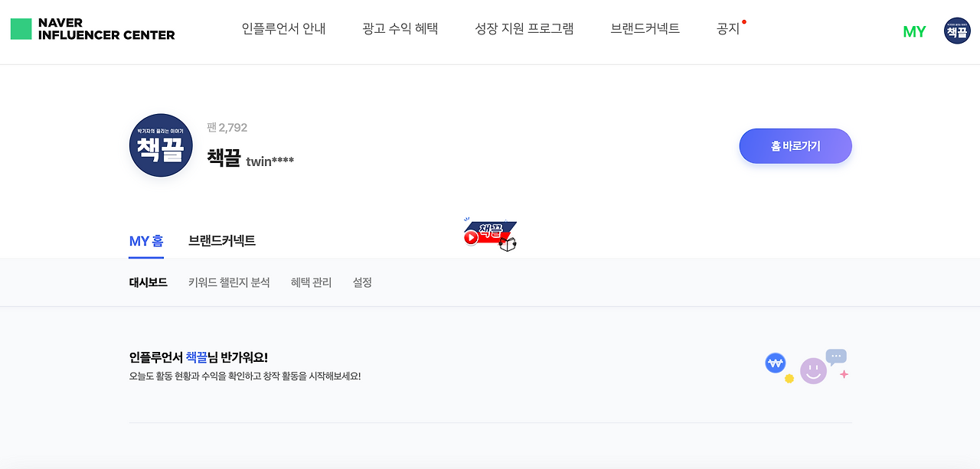Screen dimensions: 980x469
Task: Open the 대시보드 section
Action: [x=147, y=282]
